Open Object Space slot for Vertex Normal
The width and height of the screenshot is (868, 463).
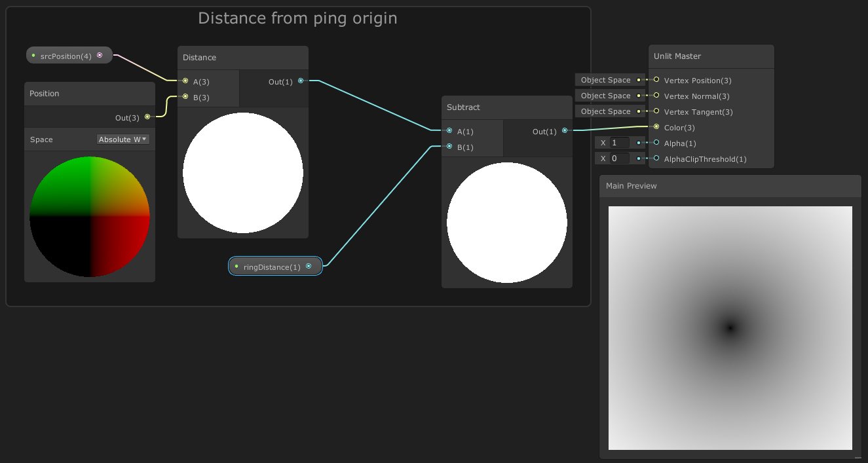tap(605, 96)
